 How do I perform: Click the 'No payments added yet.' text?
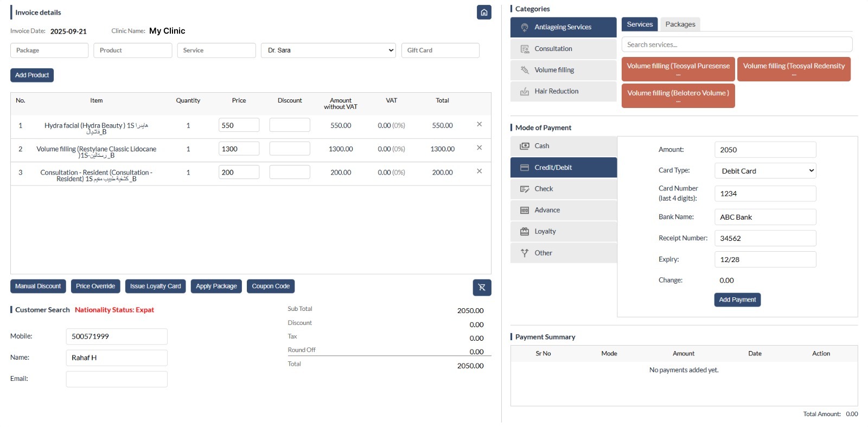point(684,370)
